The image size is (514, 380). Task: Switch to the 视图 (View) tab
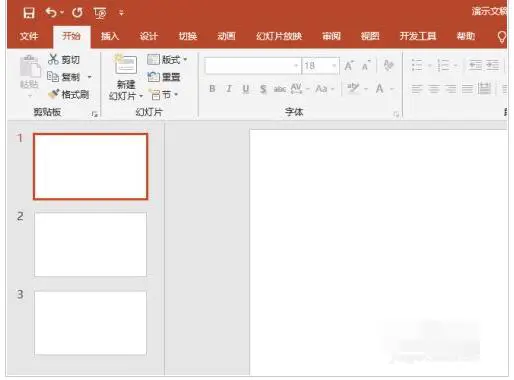370,36
